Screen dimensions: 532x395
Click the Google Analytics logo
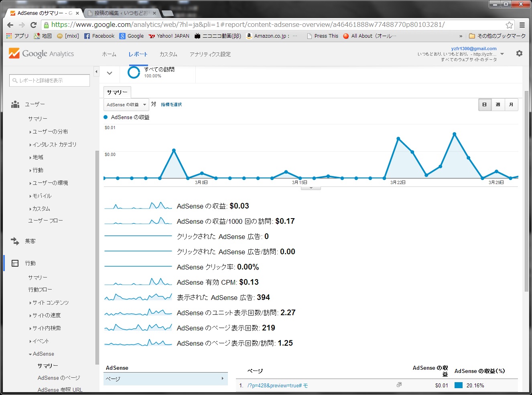click(42, 54)
